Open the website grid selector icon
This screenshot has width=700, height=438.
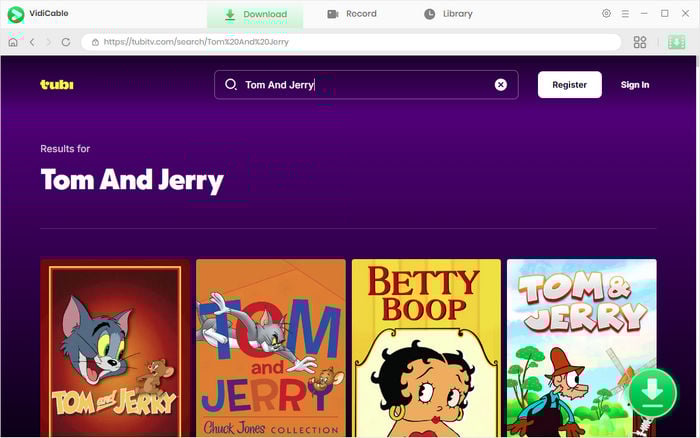point(640,42)
